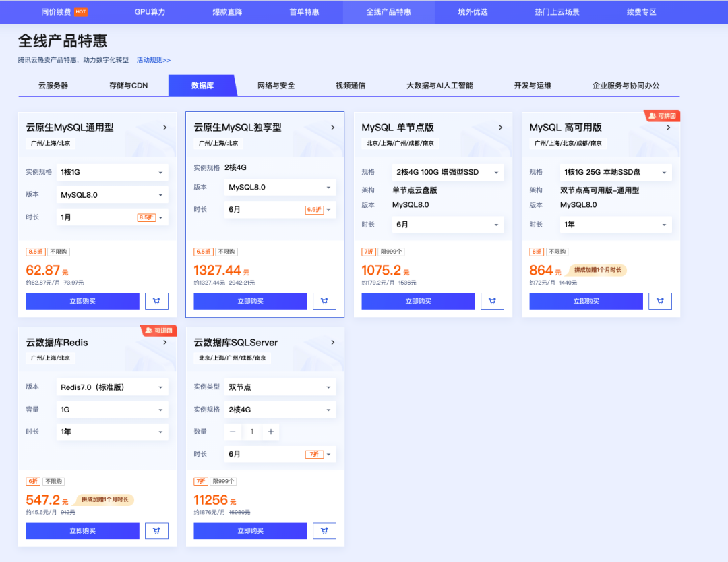Switch to 网络与安全 category tab
This screenshot has width=728, height=562.
click(x=276, y=86)
